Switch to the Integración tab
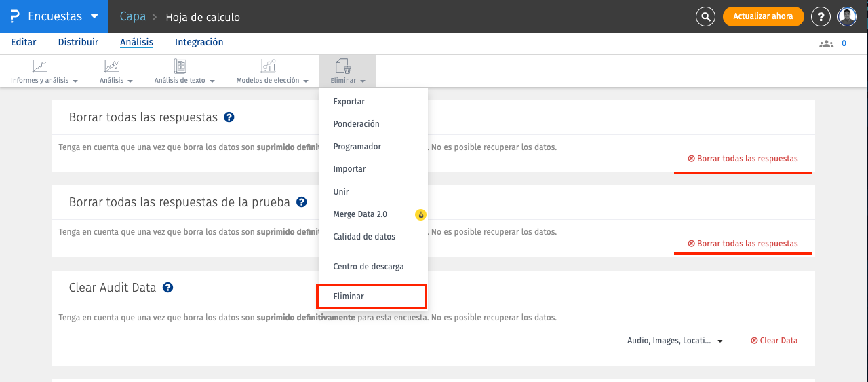Viewport: 868px width, 382px height. [199, 42]
